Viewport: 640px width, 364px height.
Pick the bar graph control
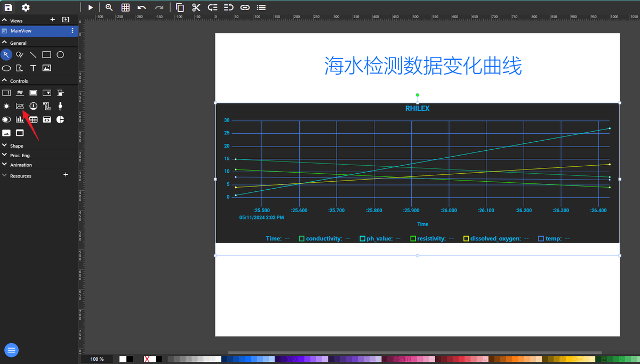pyautogui.click(x=20, y=119)
